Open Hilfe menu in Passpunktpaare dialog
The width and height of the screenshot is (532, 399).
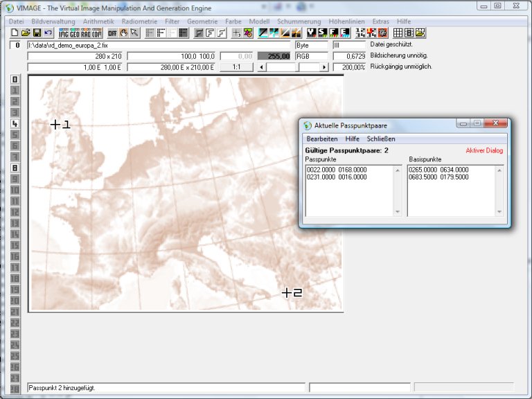[352, 139]
